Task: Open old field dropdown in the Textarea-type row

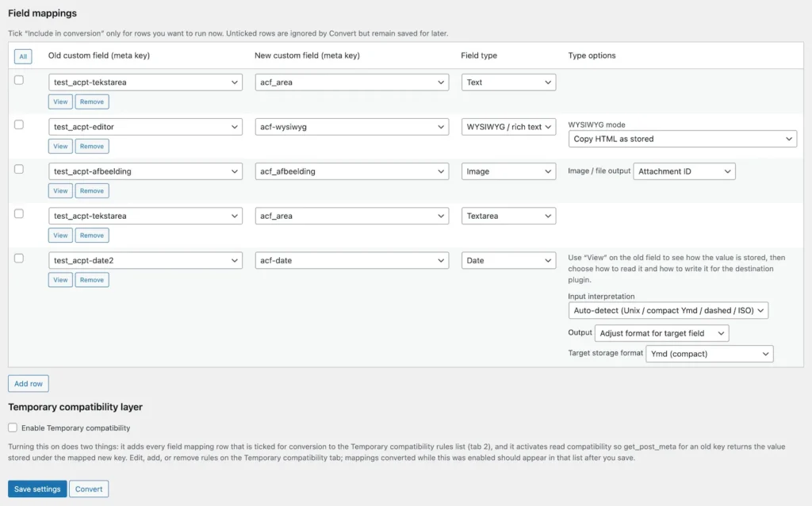Action: coord(146,216)
